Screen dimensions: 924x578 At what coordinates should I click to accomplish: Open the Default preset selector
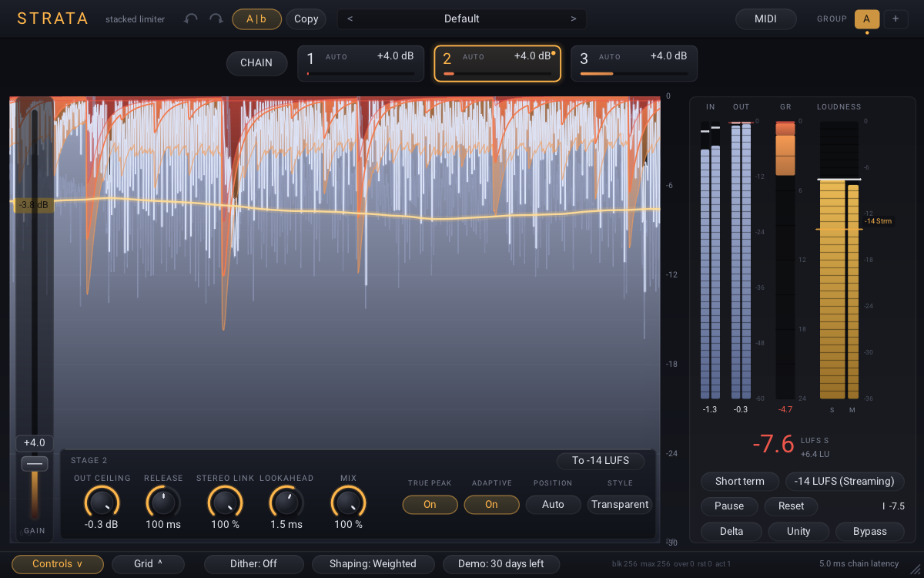(x=462, y=18)
